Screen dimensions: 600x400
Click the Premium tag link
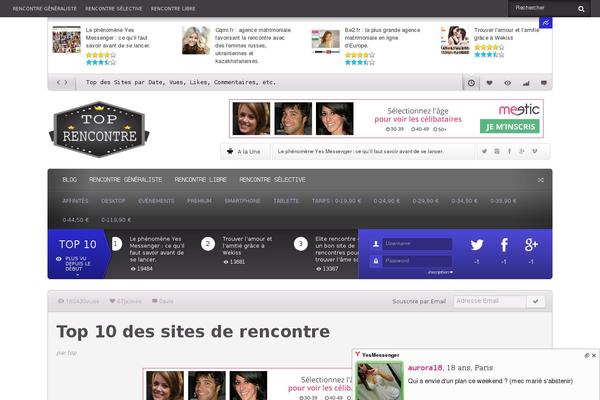click(199, 201)
